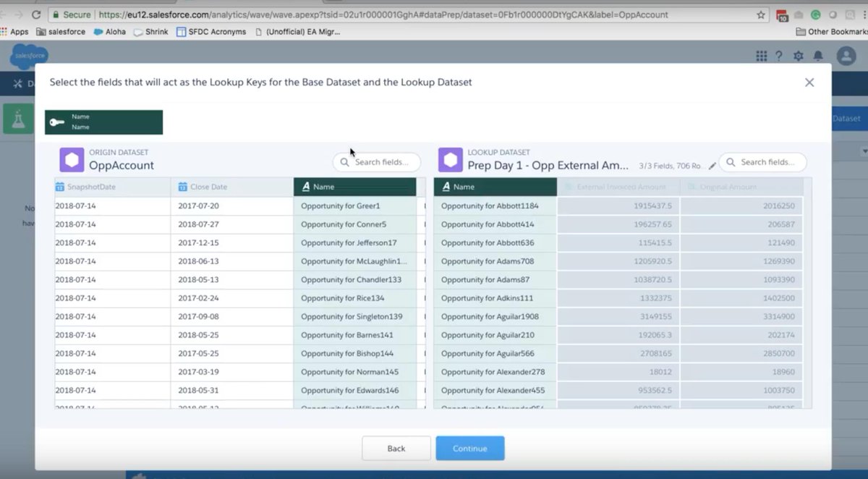868x479 pixels.
Task: Click the 2017-07-20 close date cell
Action: pos(232,206)
